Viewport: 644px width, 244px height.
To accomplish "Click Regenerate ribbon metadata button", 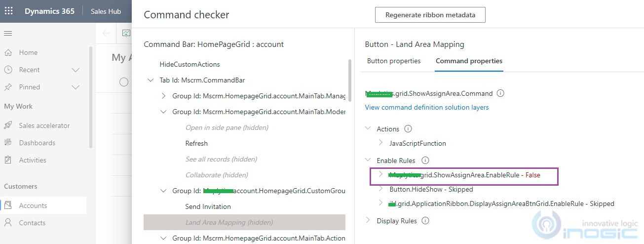I will tap(430, 15).
